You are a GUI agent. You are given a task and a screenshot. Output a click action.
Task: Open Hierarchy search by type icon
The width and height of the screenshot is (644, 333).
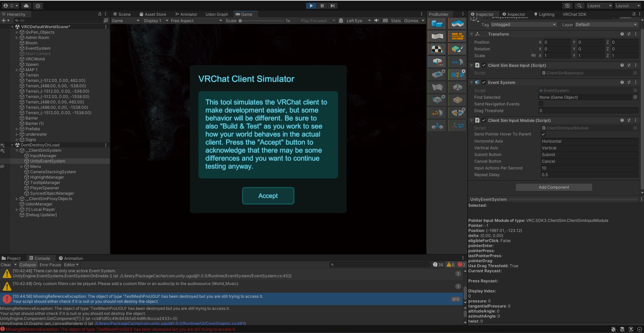pos(106,20)
